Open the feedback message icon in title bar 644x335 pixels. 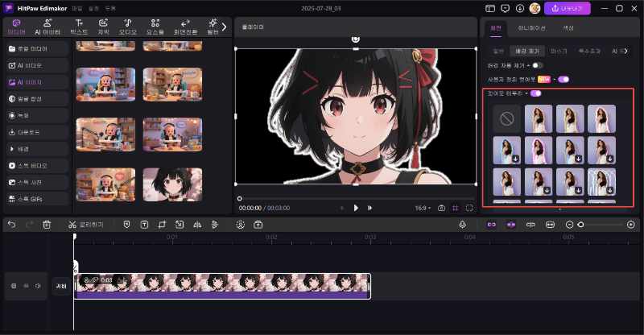[506, 8]
